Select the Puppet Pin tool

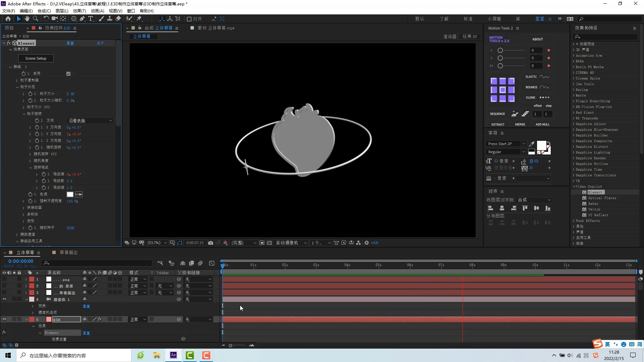click(x=139, y=19)
